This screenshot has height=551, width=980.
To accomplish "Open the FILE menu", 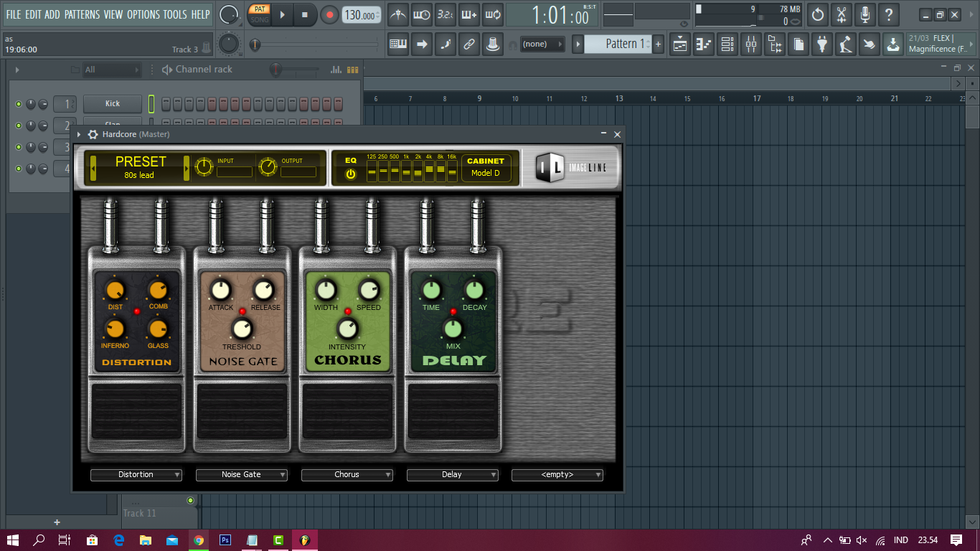I will click(x=14, y=14).
